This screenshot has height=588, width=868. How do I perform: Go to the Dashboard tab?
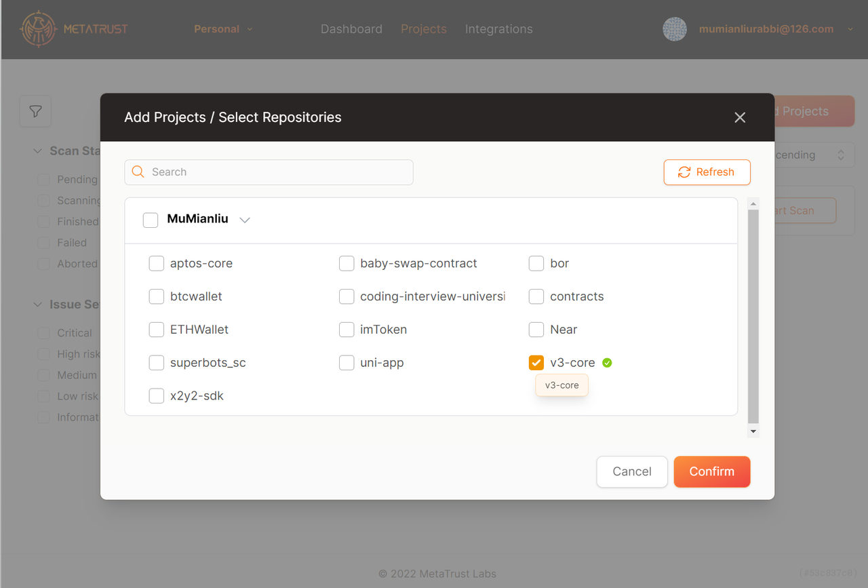[351, 29]
